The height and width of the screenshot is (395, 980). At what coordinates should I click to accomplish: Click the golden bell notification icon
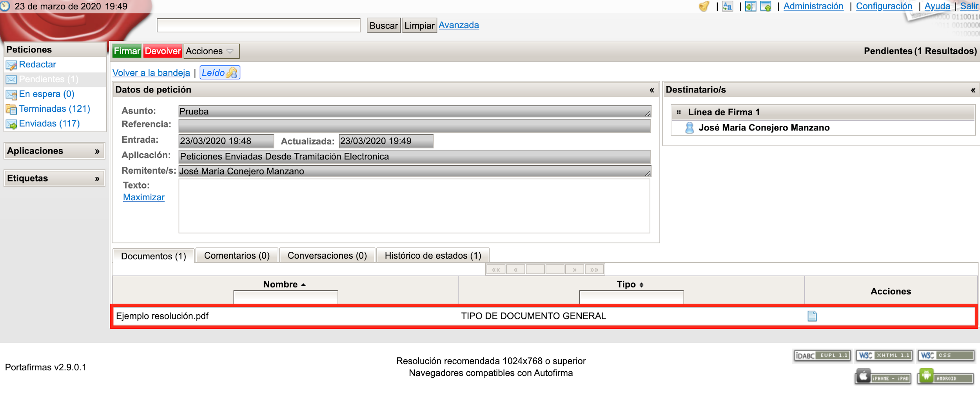(x=704, y=6)
